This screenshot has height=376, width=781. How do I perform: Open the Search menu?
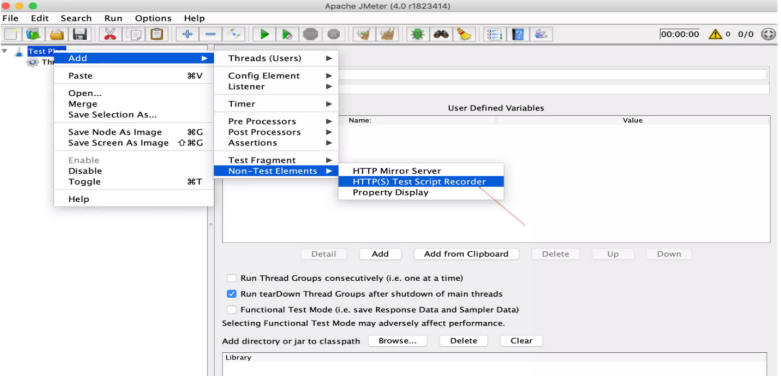(x=76, y=18)
